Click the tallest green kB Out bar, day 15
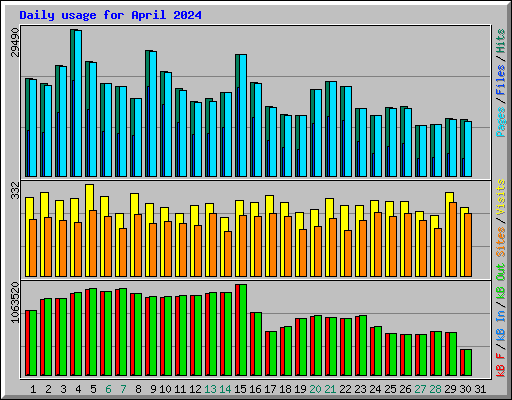Viewport: 512px width, 400px height. (x=243, y=330)
